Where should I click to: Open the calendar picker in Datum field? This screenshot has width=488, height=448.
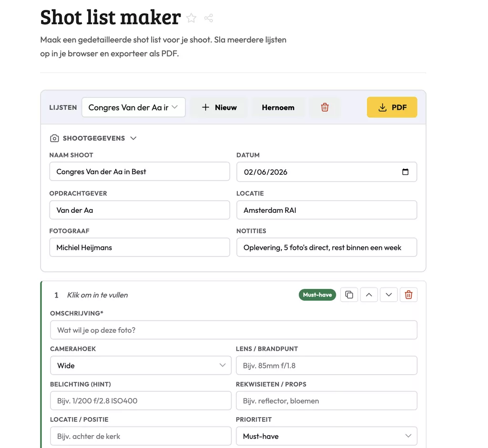[x=405, y=171]
